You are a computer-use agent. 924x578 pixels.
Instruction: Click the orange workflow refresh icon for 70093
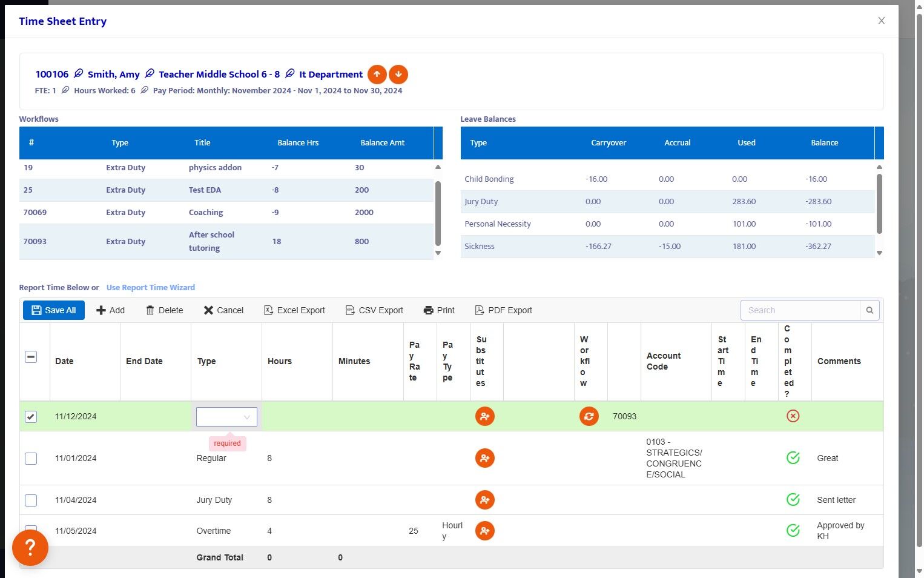point(589,416)
